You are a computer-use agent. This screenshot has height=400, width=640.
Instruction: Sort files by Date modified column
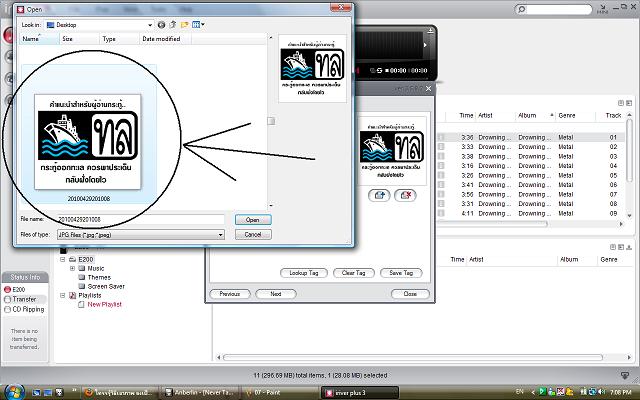click(161, 39)
